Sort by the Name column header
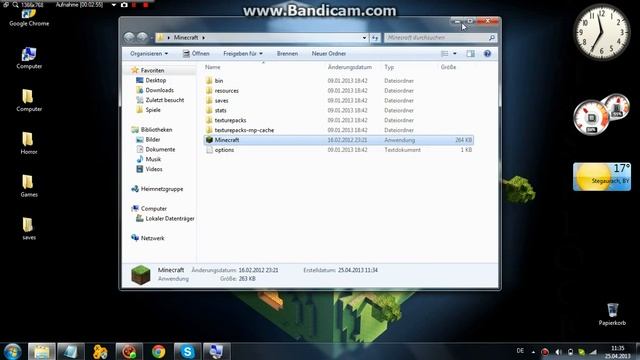 [212, 67]
